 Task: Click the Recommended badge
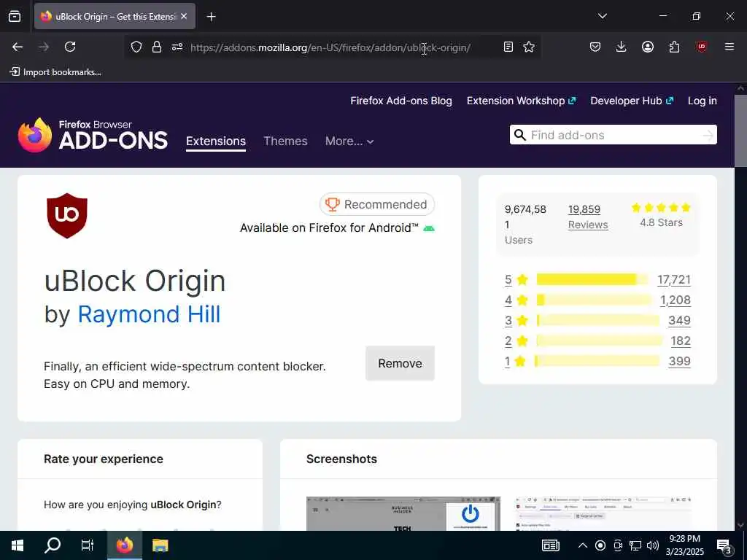[377, 204]
